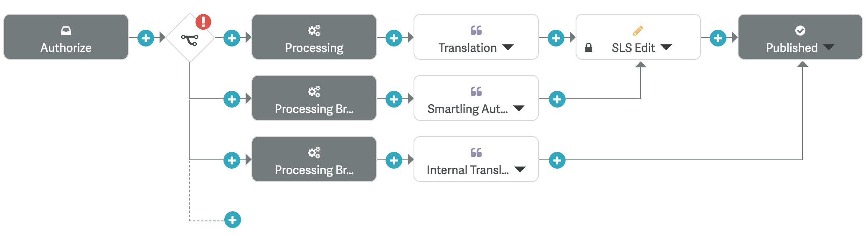
Task: Add step between Authorize and decision node
Action: pos(146,38)
